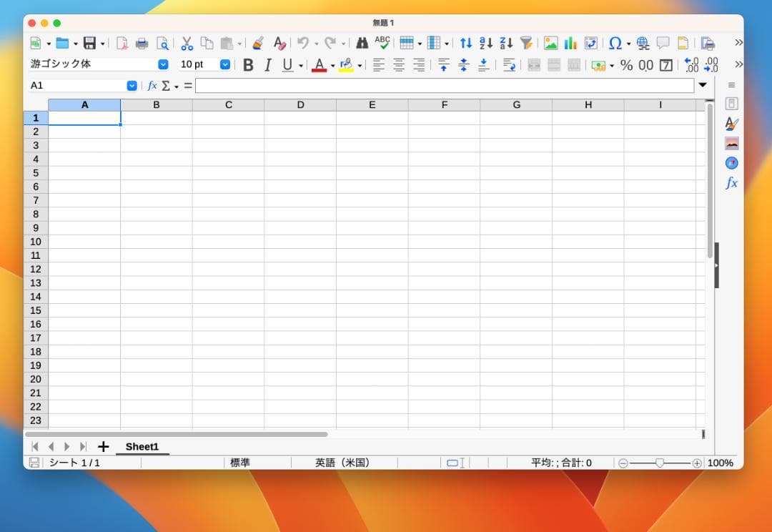Click the Print icon in toolbar
This screenshot has width=772, height=532.
142,43
